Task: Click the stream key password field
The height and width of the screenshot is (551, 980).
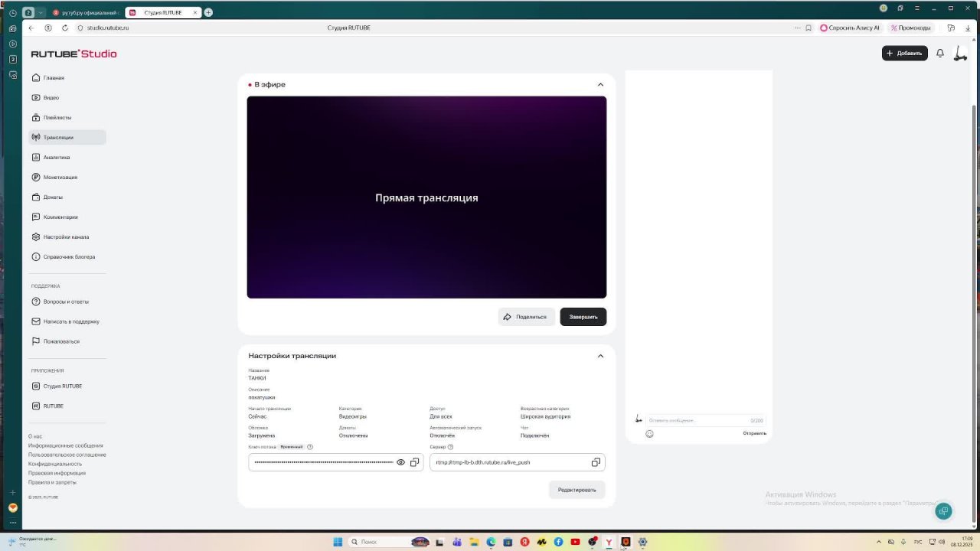Action: (335, 462)
